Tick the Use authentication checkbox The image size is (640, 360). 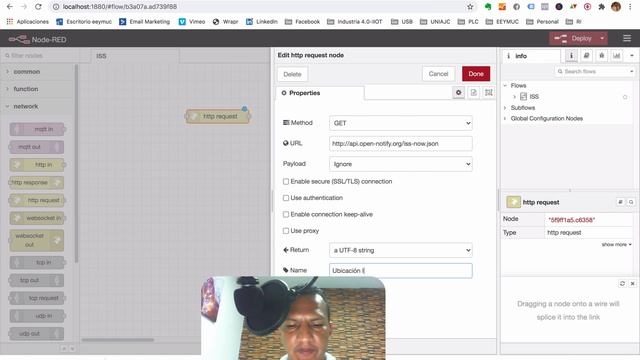[x=286, y=198]
